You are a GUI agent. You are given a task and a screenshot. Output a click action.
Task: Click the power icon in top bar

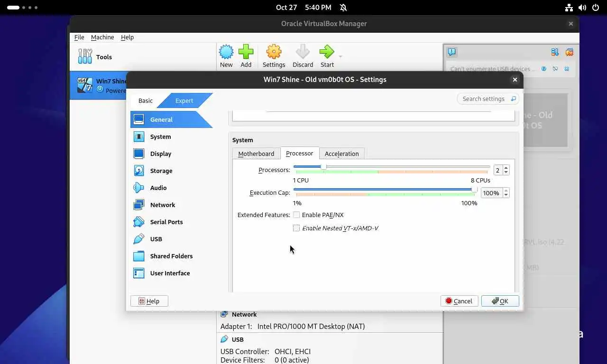tap(596, 7)
